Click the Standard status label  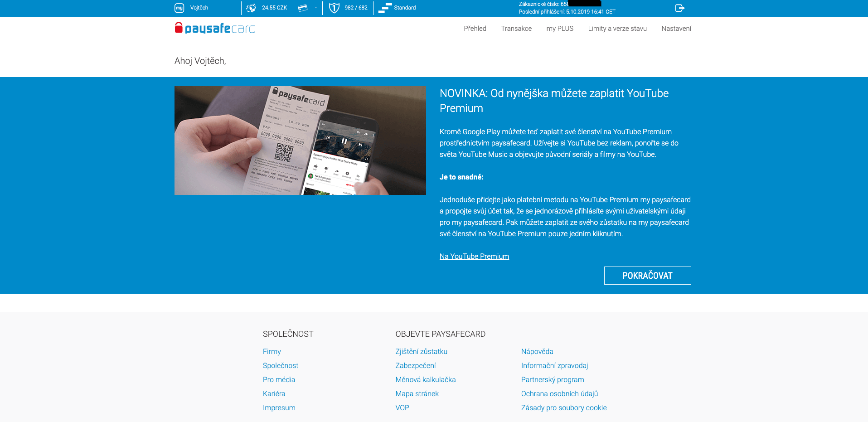[x=405, y=8]
